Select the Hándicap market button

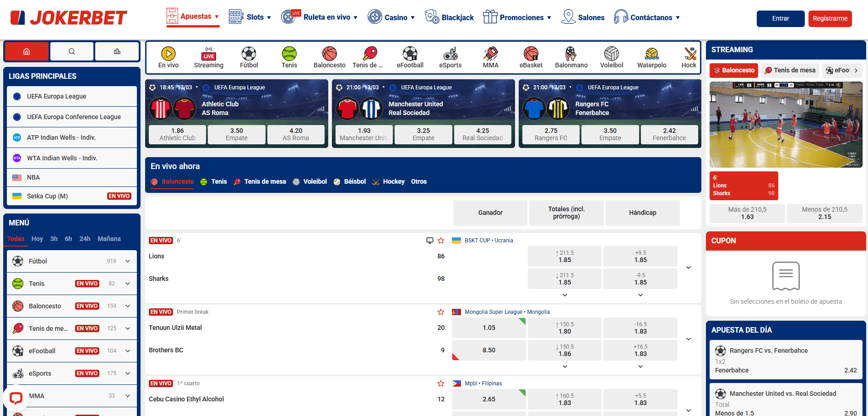642,213
